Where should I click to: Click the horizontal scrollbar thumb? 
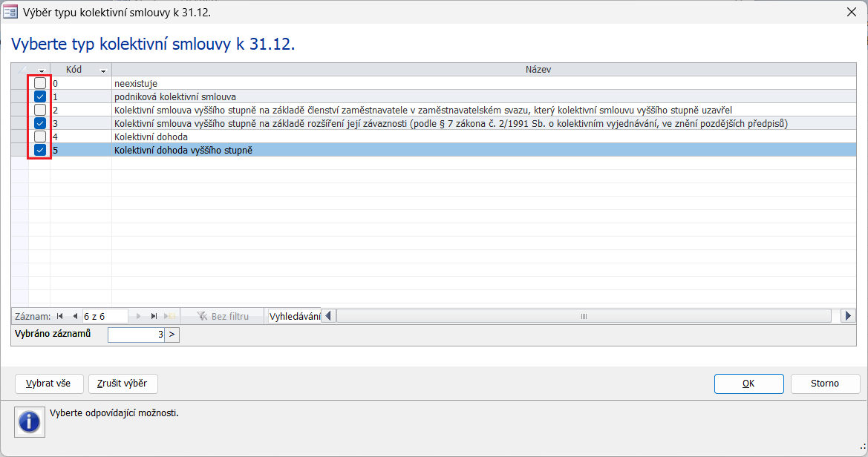[584, 316]
